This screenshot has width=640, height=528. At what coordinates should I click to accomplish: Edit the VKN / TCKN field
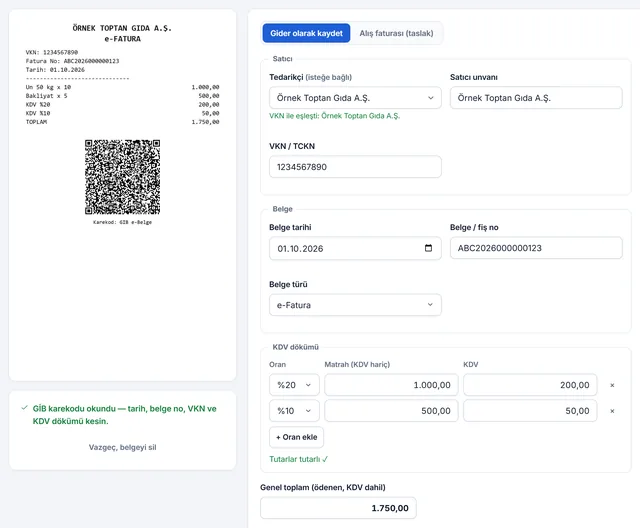click(355, 166)
